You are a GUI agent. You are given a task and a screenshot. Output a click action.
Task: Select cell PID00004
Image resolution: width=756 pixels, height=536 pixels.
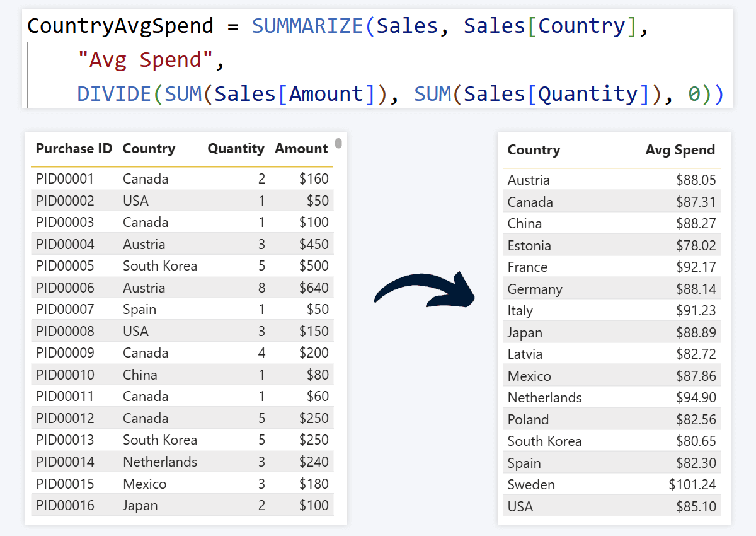(65, 244)
